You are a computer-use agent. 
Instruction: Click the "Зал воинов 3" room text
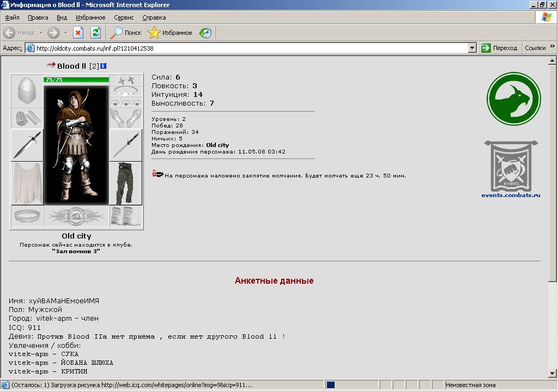[76, 251]
